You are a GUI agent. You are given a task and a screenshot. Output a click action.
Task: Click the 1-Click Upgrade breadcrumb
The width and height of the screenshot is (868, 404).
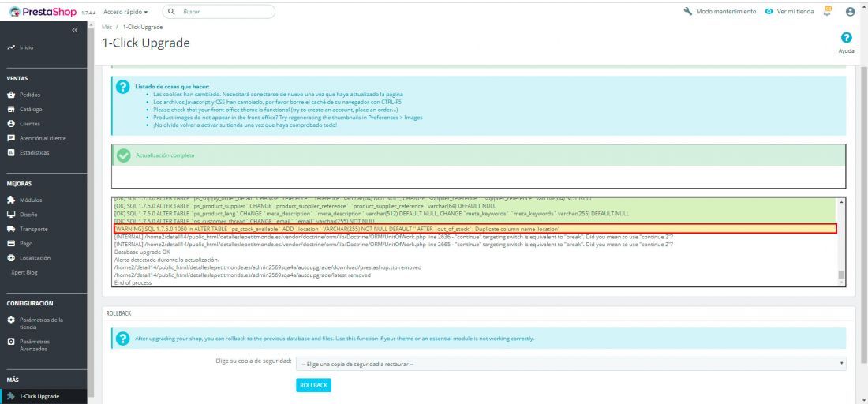(143, 27)
